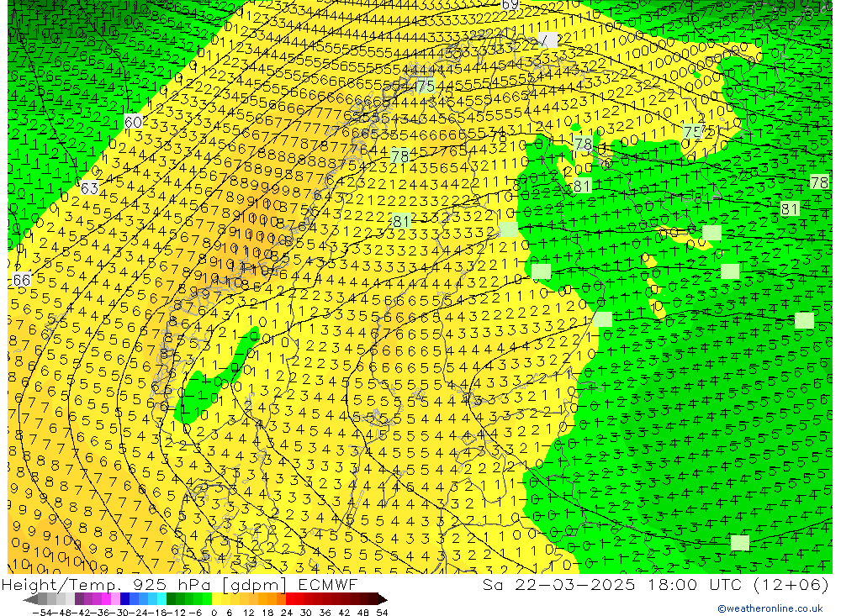The width and height of the screenshot is (841, 616).
Task: Select the contour label 60
Action: tap(133, 122)
